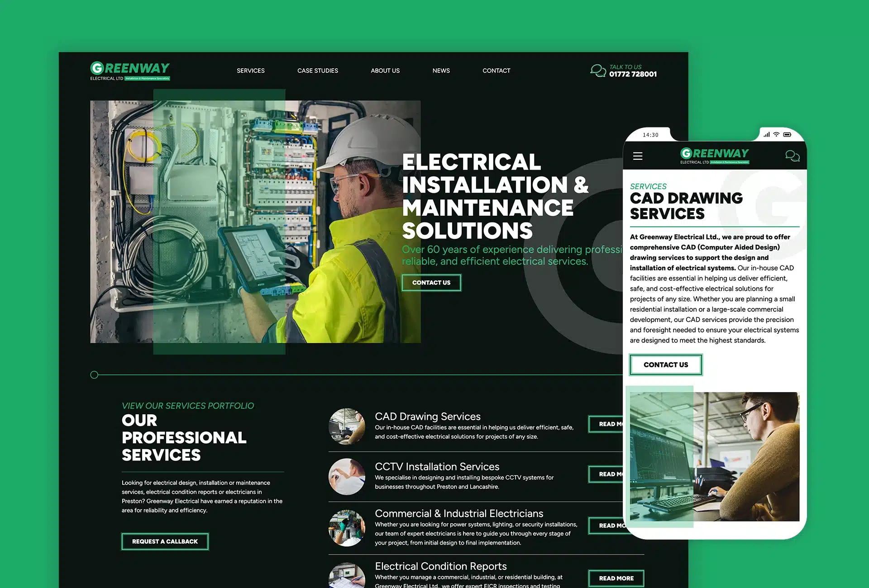Click CONTACT US on the mobile mockup
The image size is (869, 588).
click(x=665, y=365)
